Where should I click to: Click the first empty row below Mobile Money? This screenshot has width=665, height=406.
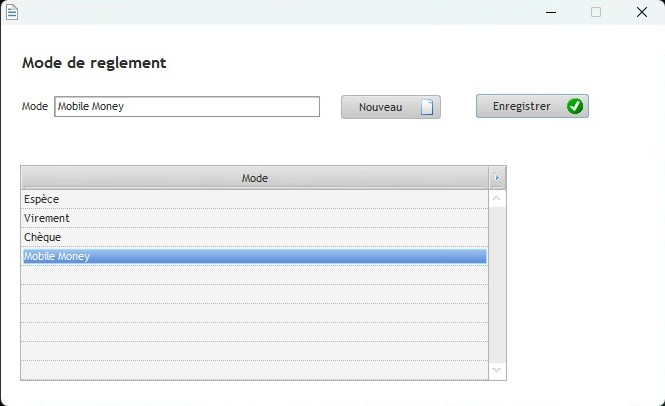[x=254, y=275]
